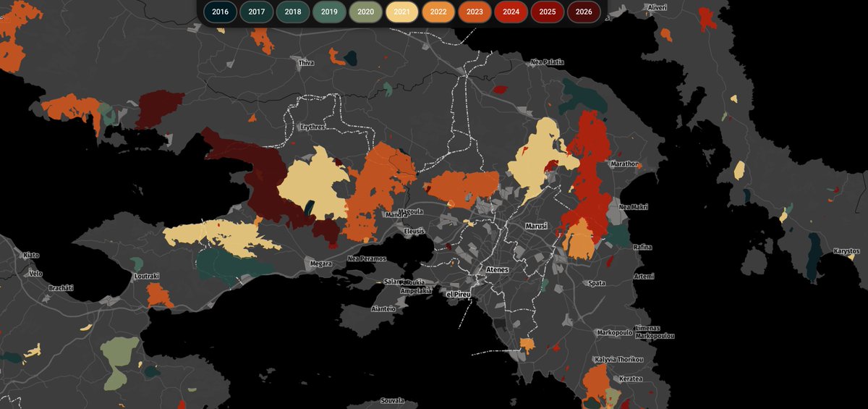Toggle the 2024 year filter
The image size is (868, 409).
tap(511, 12)
